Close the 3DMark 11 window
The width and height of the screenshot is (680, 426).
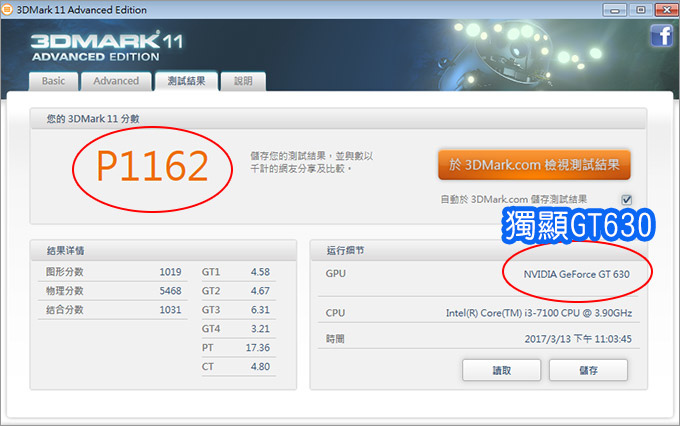tap(667, 10)
